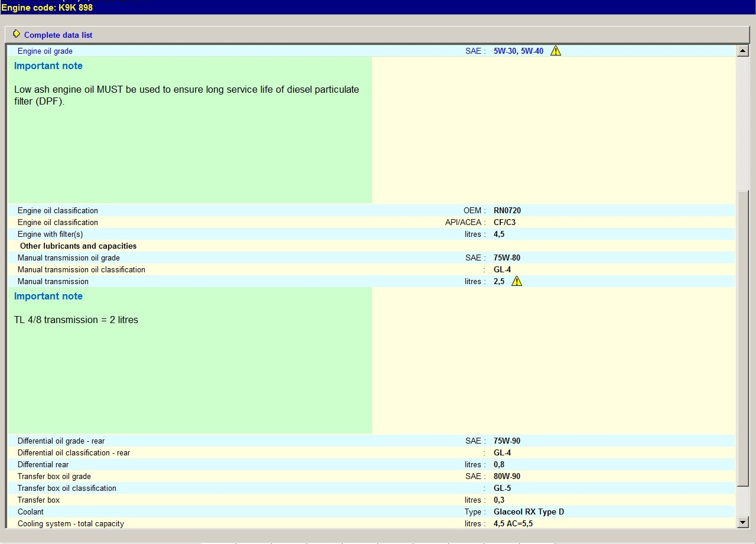Select the Differential oil grade - rear row
The width and height of the screenshot is (756, 544).
click(x=61, y=441)
